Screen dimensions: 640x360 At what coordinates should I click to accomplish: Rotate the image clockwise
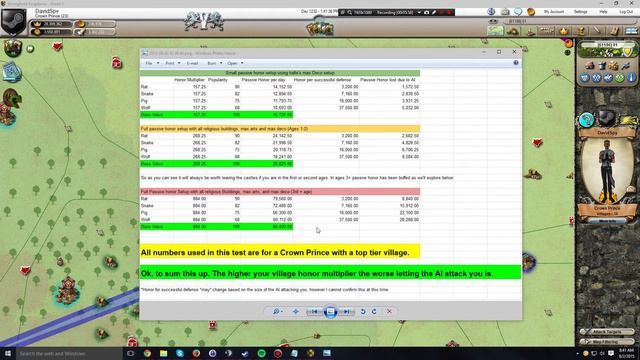[x=374, y=311]
